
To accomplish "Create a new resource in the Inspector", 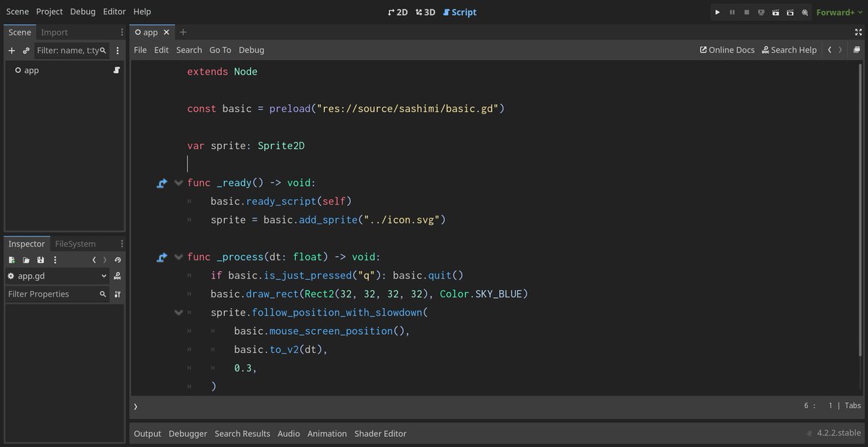I will [x=12, y=260].
